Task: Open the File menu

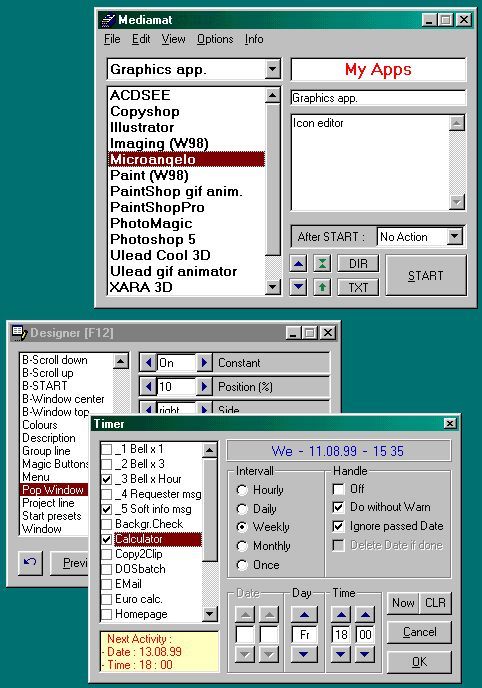Action: pos(112,39)
